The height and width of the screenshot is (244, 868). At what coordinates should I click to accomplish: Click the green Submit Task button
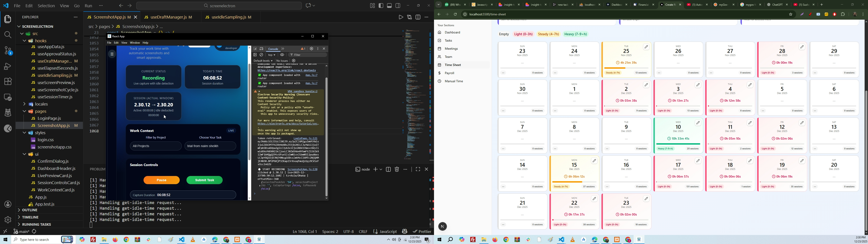tap(205, 180)
